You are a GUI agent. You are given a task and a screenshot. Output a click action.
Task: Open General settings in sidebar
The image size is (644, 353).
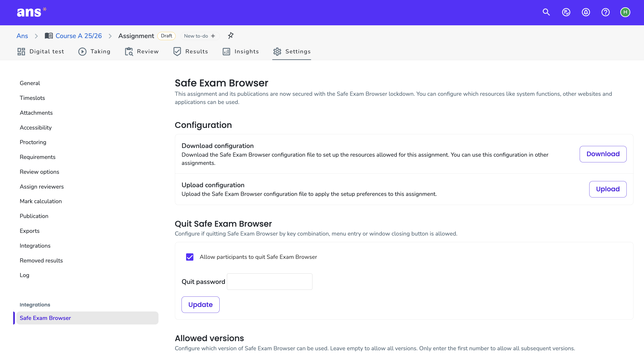pos(30,83)
